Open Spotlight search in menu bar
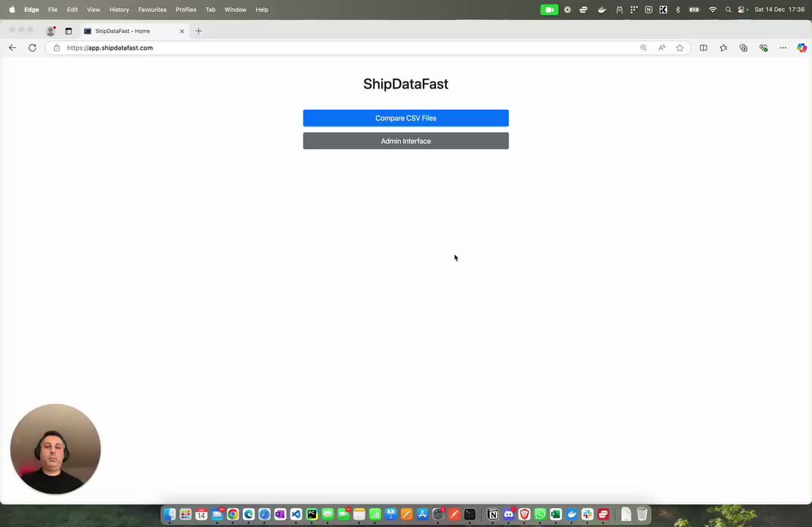812x527 pixels. [728, 10]
